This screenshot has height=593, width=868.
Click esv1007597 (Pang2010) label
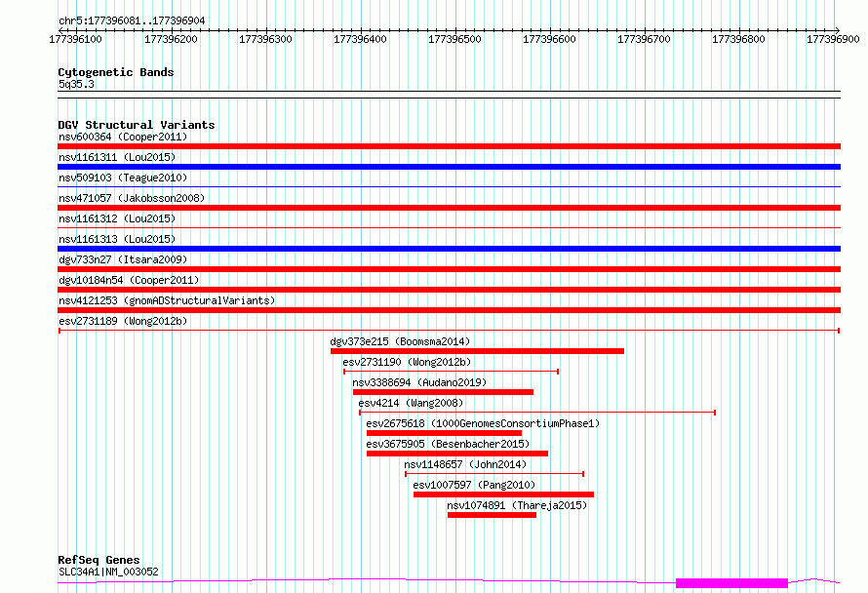pos(474,485)
